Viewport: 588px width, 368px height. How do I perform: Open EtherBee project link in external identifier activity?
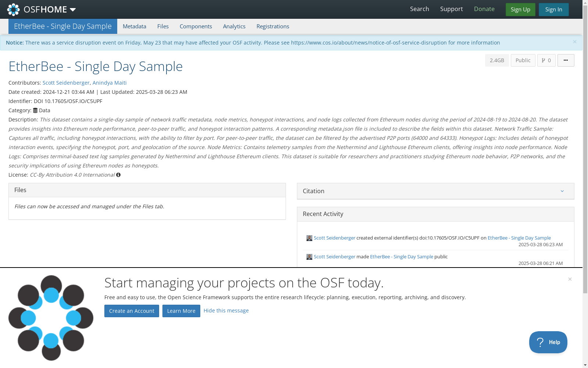(x=519, y=238)
